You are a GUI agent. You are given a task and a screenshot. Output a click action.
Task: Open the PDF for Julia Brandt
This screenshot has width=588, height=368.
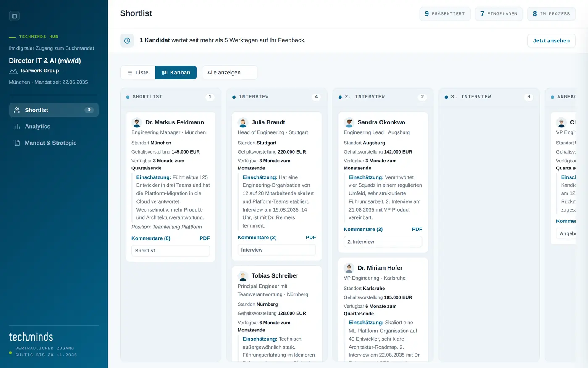pyautogui.click(x=311, y=238)
